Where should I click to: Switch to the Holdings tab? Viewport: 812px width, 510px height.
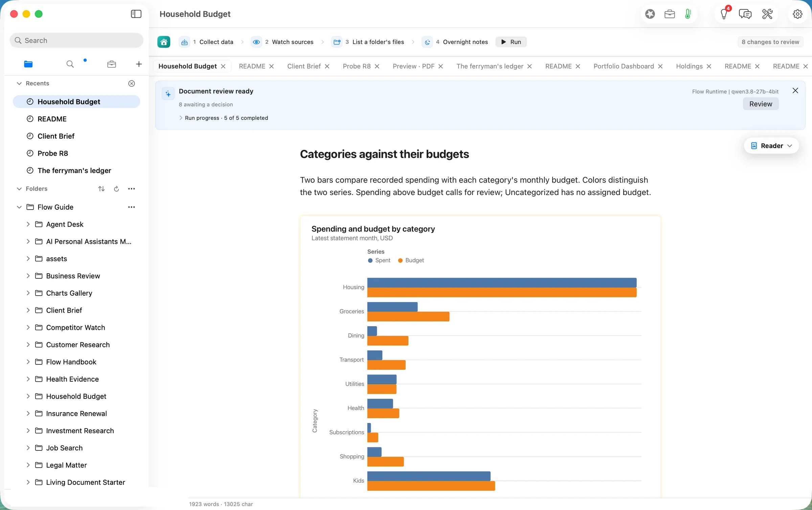[689, 66]
